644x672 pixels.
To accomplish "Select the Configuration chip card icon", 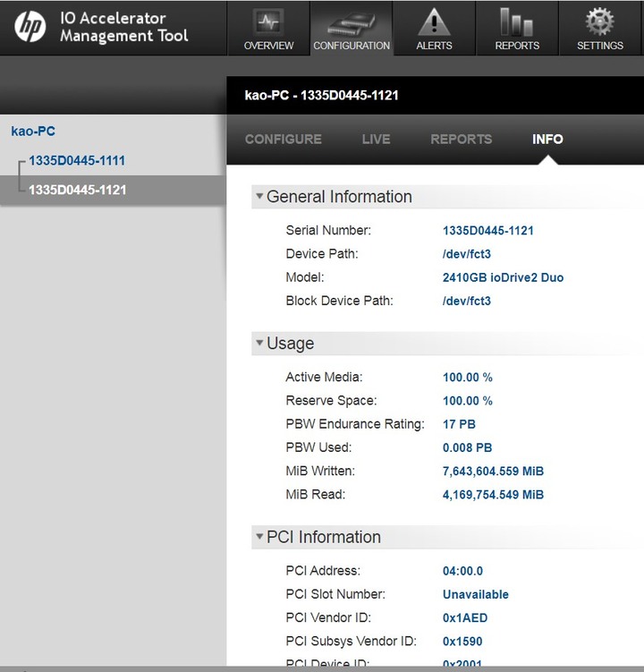I will pyautogui.click(x=352, y=22).
